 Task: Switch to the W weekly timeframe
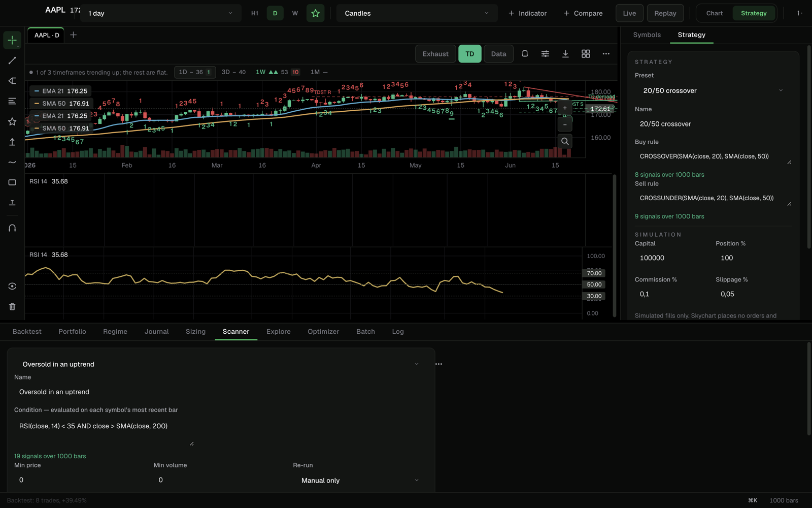(295, 13)
